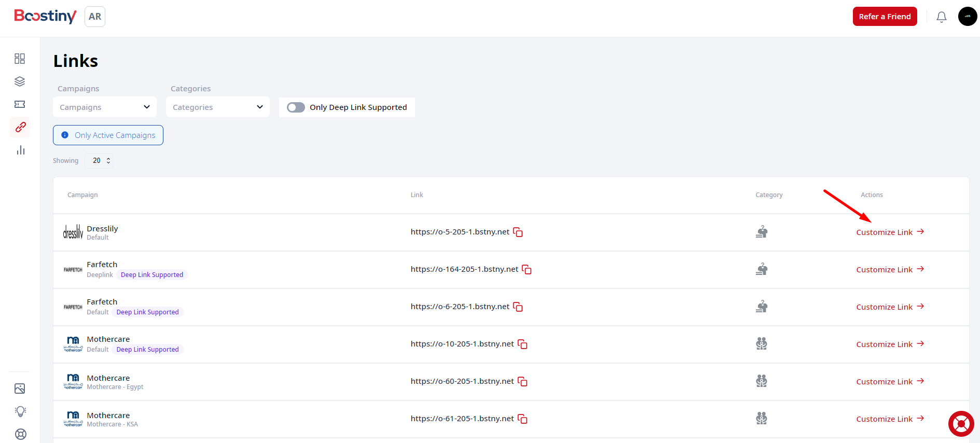Click the https://o-5-205-1.bstny.net URL text
980x443 pixels.
click(460, 232)
